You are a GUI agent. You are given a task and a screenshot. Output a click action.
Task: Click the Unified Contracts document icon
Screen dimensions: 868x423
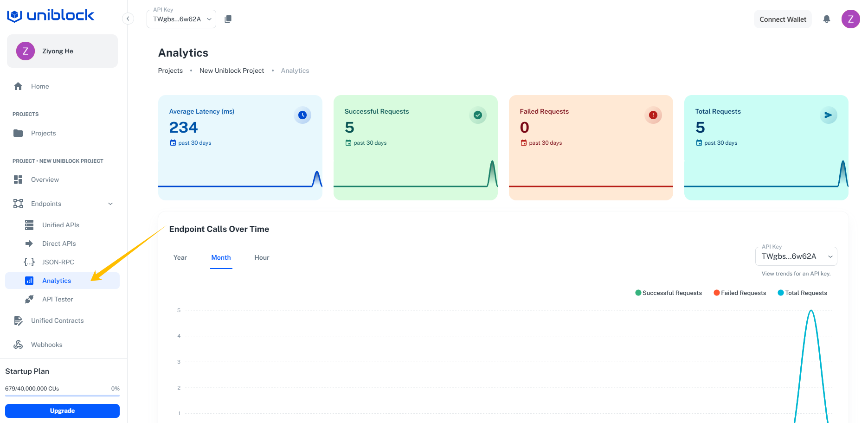[18, 320]
